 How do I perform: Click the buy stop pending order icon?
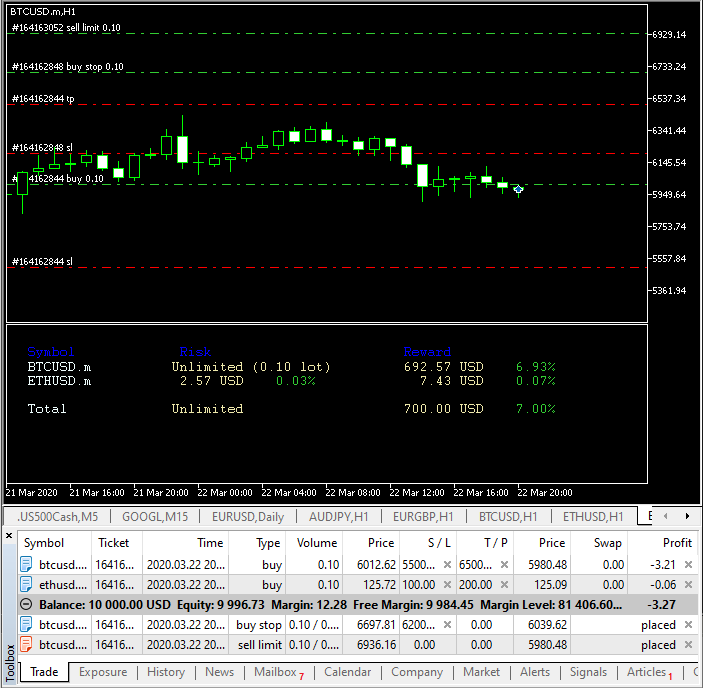point(27,625)
